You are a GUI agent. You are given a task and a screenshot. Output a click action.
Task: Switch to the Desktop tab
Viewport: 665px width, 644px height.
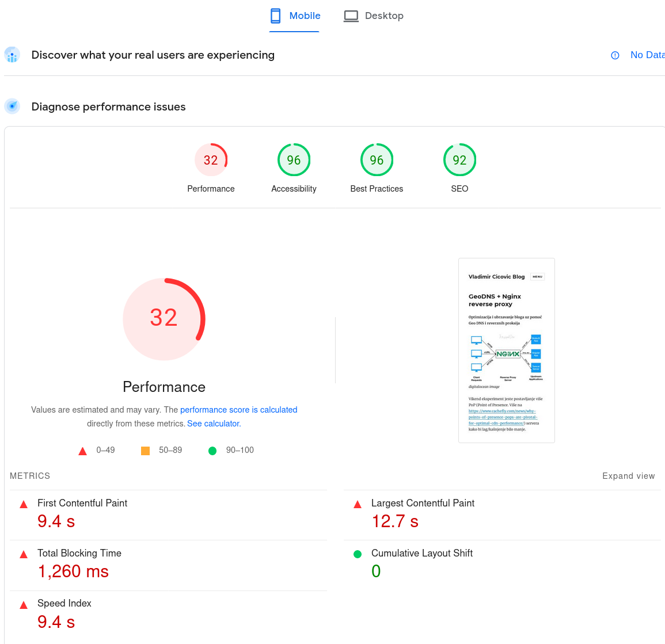pos(373,16)
